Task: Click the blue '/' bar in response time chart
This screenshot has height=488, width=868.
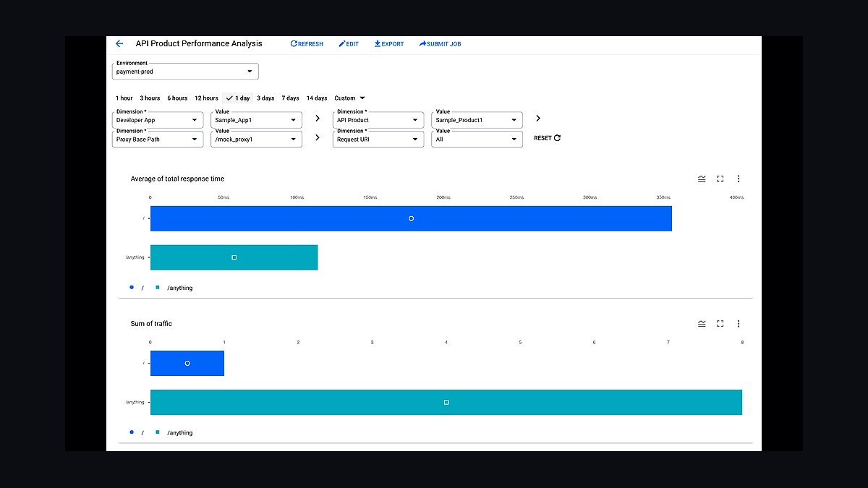Action: click(411, 218)
